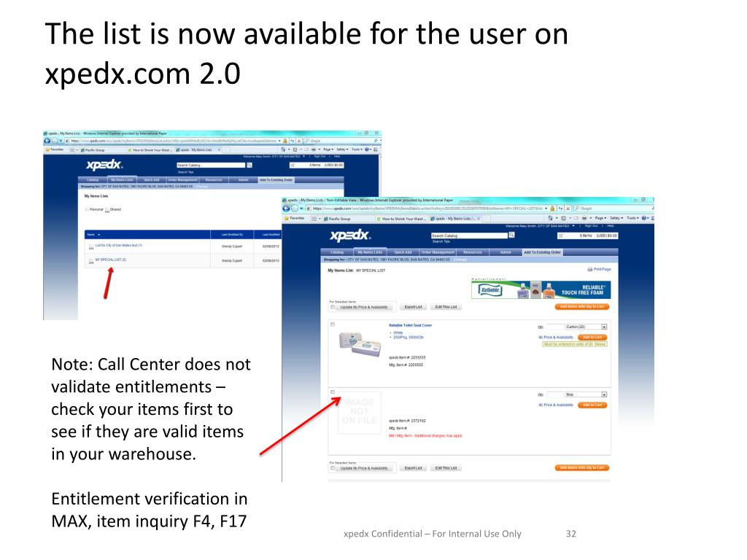The height and width of the screenshot is (560, 747).
Task: Add Reliable Toilet Seat Cover to cart
Action: pos(592,337)
